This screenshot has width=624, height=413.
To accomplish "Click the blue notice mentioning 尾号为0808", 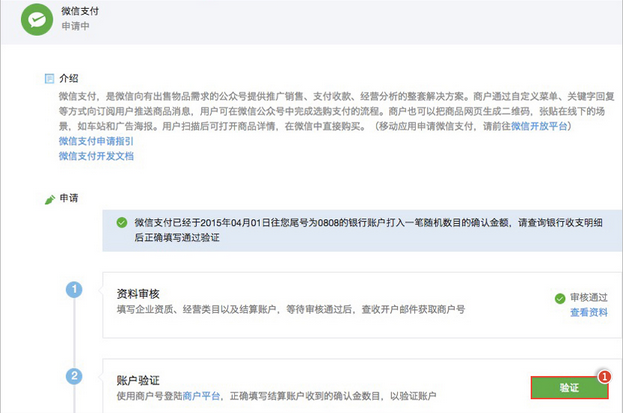I will 362,230.
